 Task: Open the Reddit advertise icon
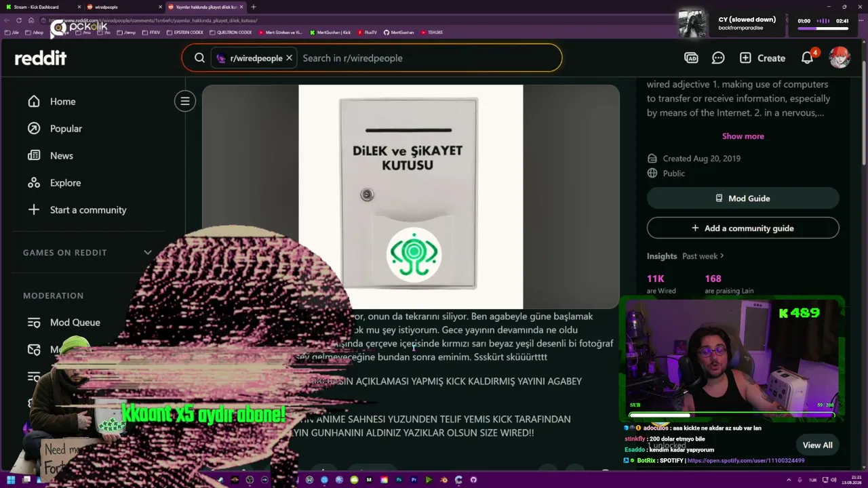(x=691, y=58)
